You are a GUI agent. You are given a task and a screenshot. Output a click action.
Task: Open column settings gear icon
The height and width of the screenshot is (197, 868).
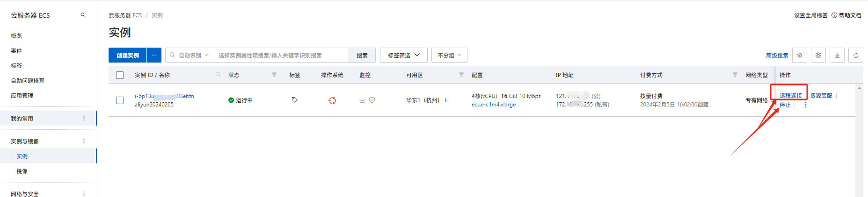point(818,55)
